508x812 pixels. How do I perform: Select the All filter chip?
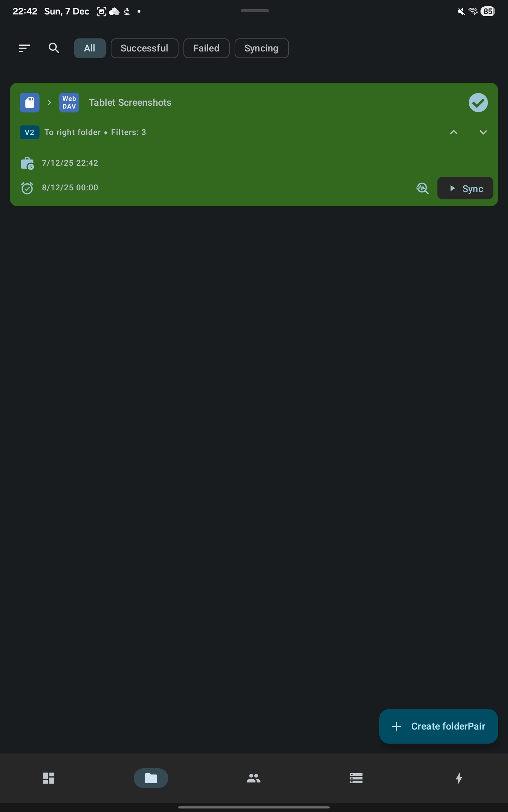click(x=90, y=48)
